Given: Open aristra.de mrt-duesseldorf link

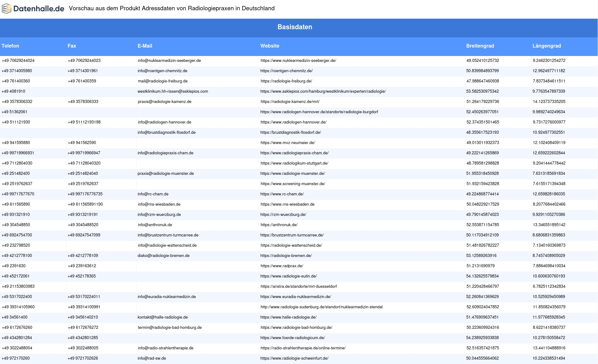Looking at the screenshot, I should click(x=299, y=287).
